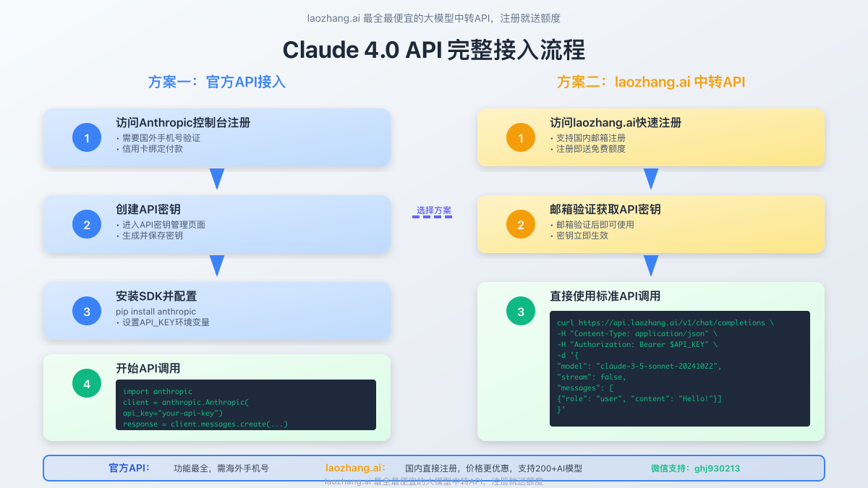Click the 邮箱验证获取API密钥 heading
This screenshot has height=488, width=868.
tap(605, 210)
